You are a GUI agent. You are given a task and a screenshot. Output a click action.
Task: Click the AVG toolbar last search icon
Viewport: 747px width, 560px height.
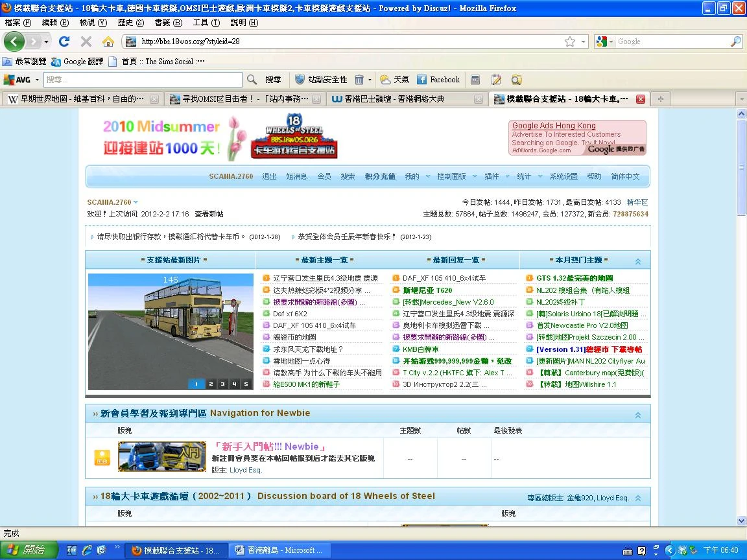[516, 80]
